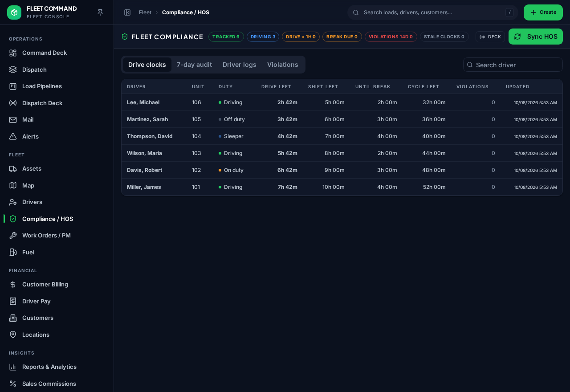The image size is (570, 392).
Task: Pin the sidebar with the pin icon
Action: point(100,12)
